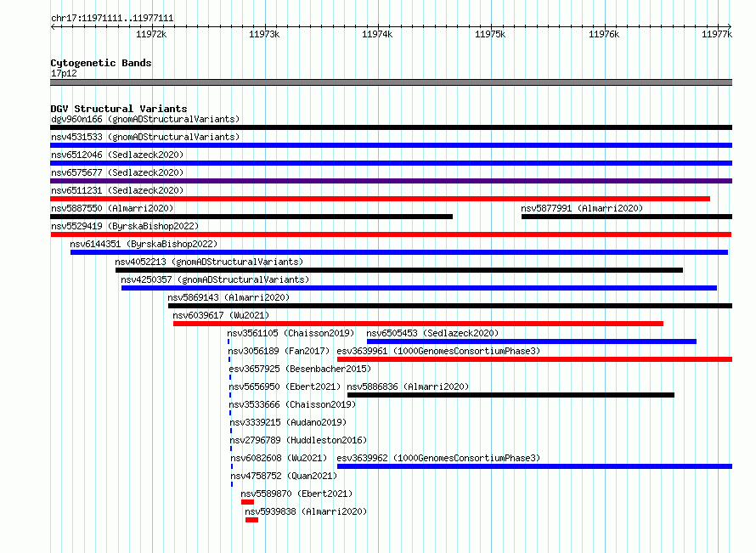Click the red nsv6039617 variant bar
The height and width of the screenshot is (553, 756).
[418, 324]
